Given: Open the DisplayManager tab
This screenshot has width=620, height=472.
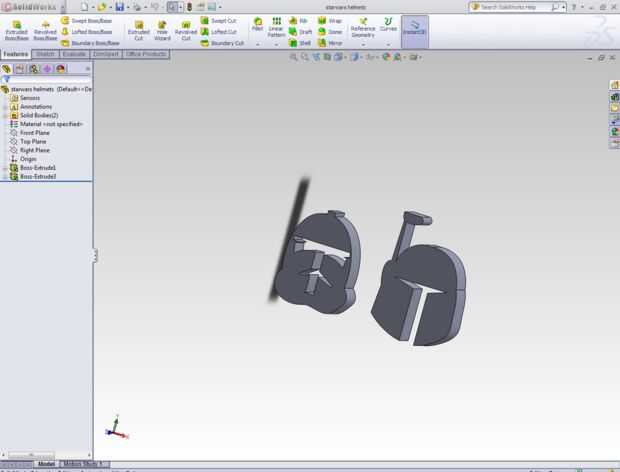Looking at the screenshot, I should pos(60,69).
